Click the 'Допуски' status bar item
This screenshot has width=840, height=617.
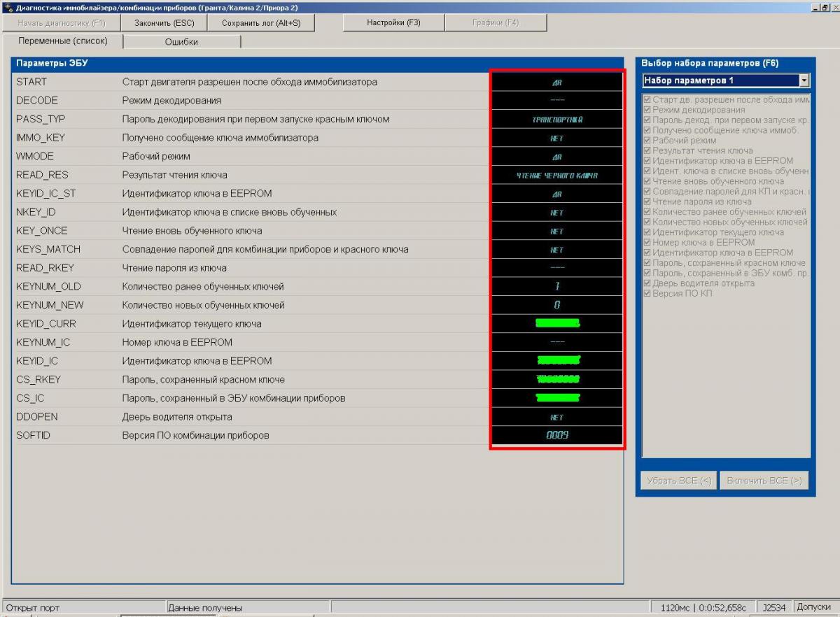(813, 607)
